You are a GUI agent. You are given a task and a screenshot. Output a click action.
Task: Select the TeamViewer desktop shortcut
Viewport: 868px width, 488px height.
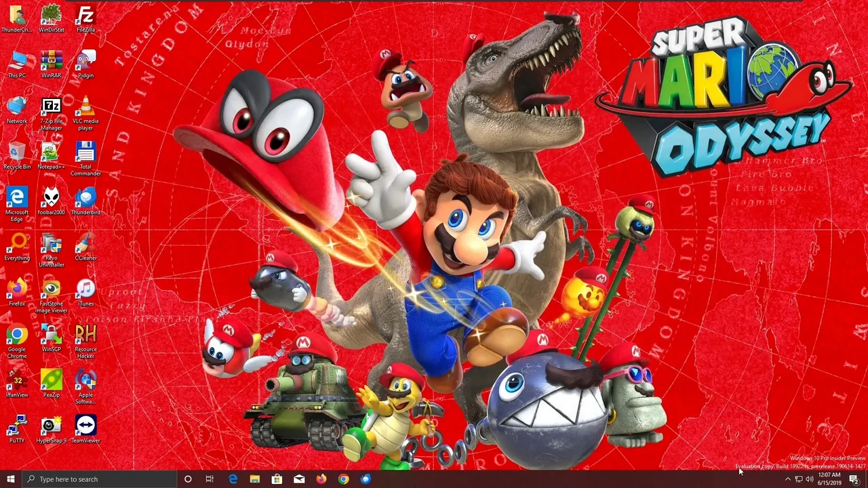[x=85, y=429]
